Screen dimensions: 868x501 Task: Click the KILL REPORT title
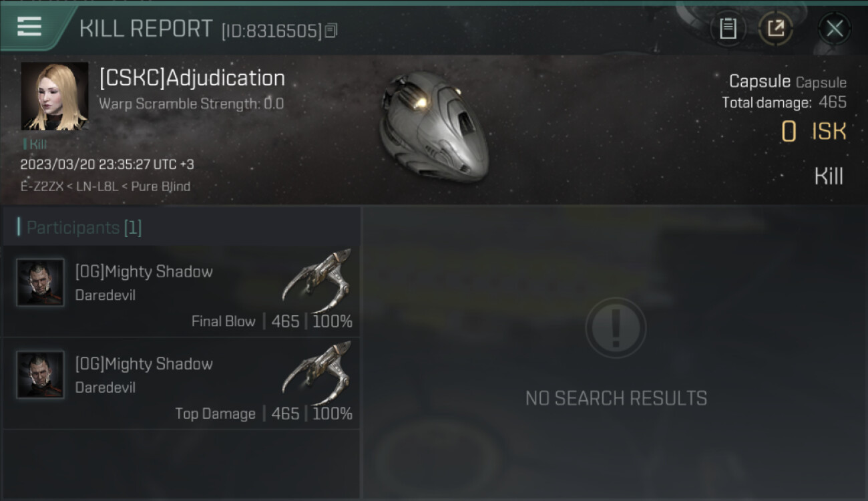coord(146,29)
